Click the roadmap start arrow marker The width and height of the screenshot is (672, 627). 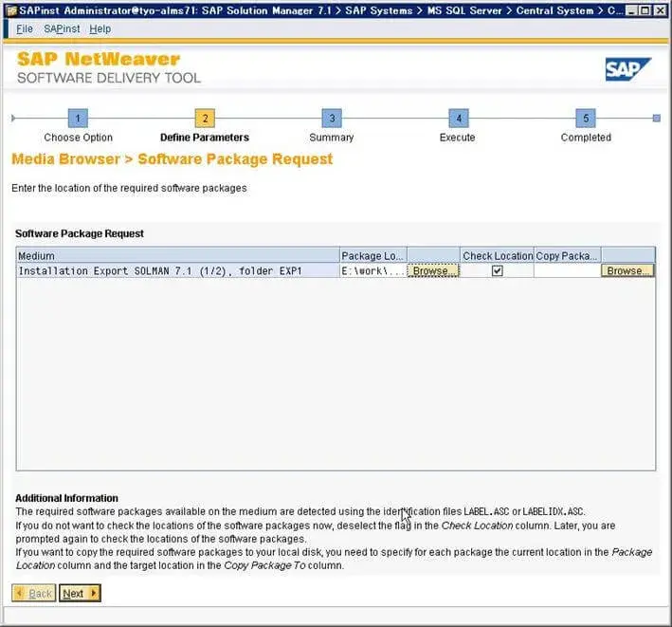pos(13,118)
